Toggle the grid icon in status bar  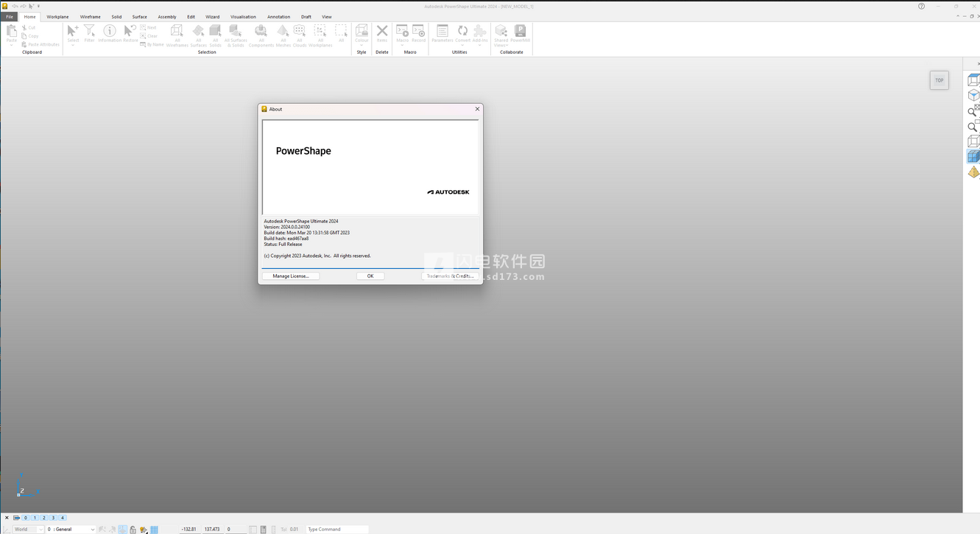(x=154, y=530)
